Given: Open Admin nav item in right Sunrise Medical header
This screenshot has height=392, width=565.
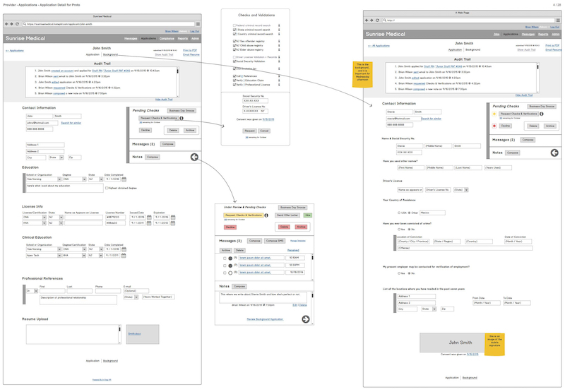Looking at the screenshot, I should tap(556, 34).
